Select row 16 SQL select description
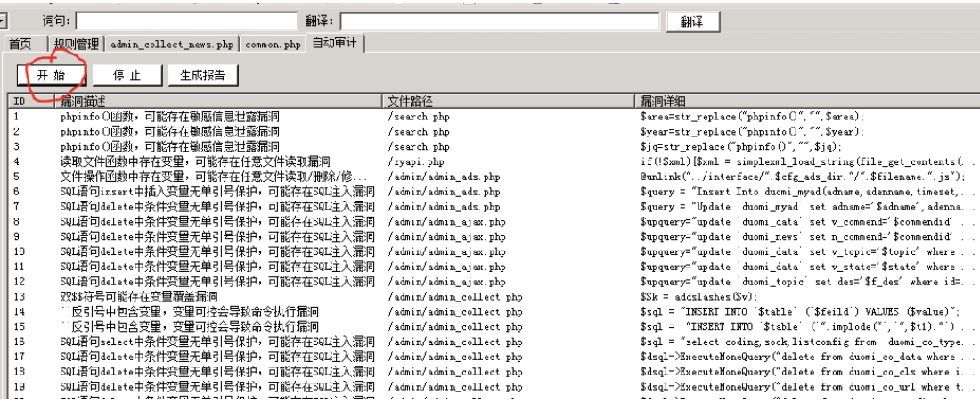The height and width of the screenshot is (412, 980). pos(217,342)
